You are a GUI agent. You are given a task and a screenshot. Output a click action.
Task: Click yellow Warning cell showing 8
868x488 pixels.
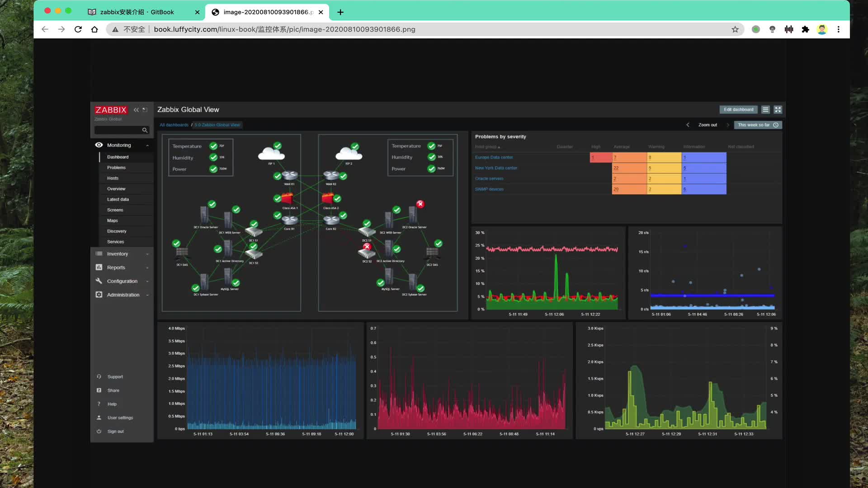click(664, 158)
